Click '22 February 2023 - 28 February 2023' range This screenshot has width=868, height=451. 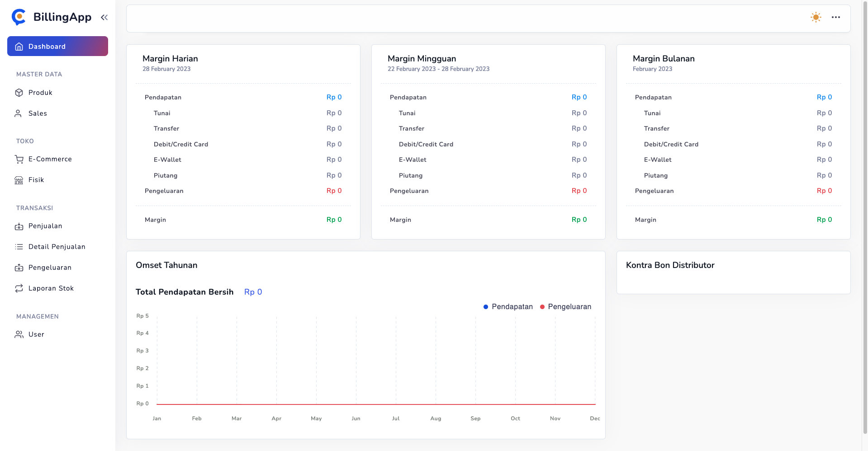click(438, 69)
